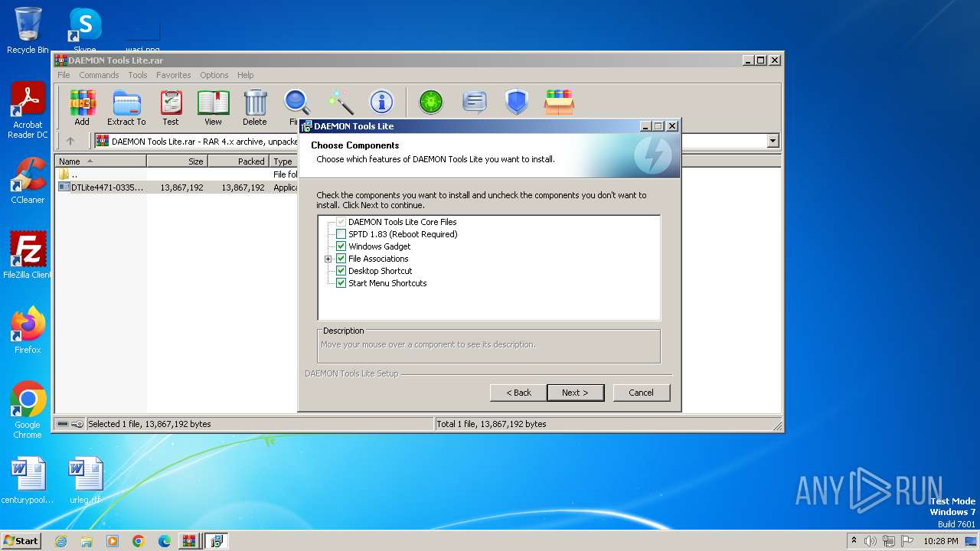The width and height of the screenshot is (980, 551).
Task: Open Recycle Bin desktop icon
Action: tap(28, 31)
